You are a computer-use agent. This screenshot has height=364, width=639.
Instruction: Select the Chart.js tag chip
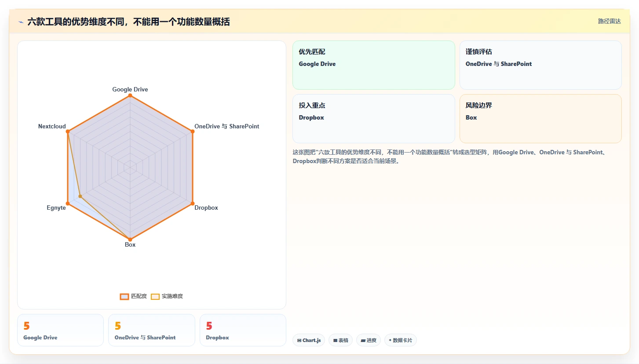click(309, 340)
